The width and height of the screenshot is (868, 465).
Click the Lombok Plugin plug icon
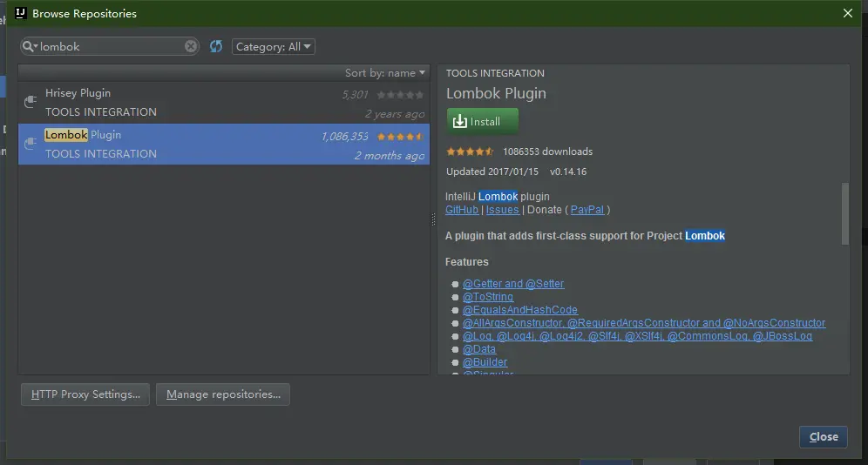[x=31, y=143]
